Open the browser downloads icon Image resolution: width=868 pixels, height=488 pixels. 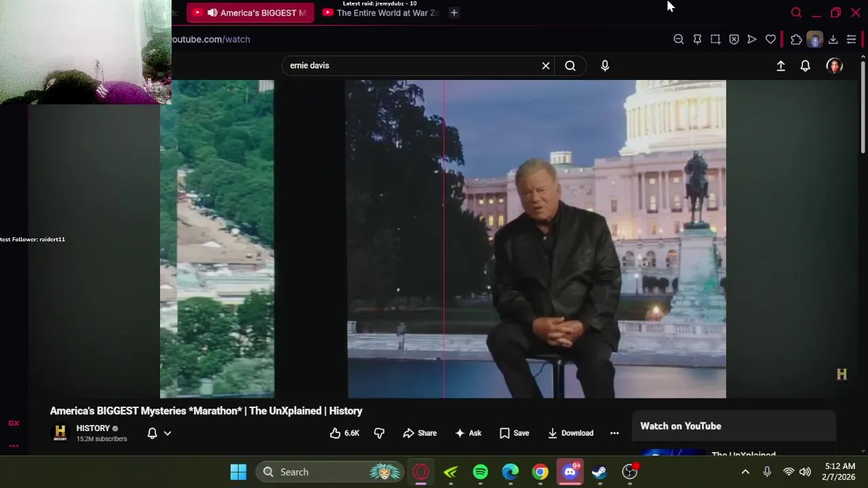(x=833, y=39)
